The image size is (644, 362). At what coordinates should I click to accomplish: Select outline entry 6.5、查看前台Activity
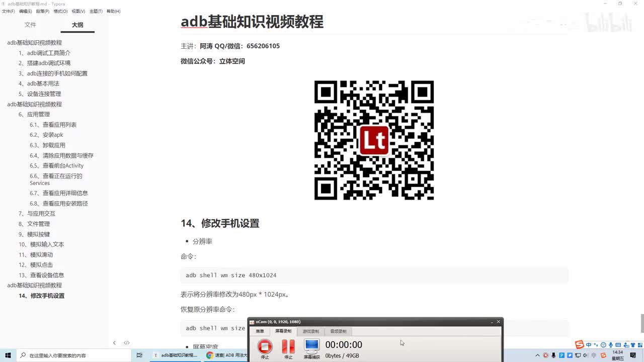(56, 165)
